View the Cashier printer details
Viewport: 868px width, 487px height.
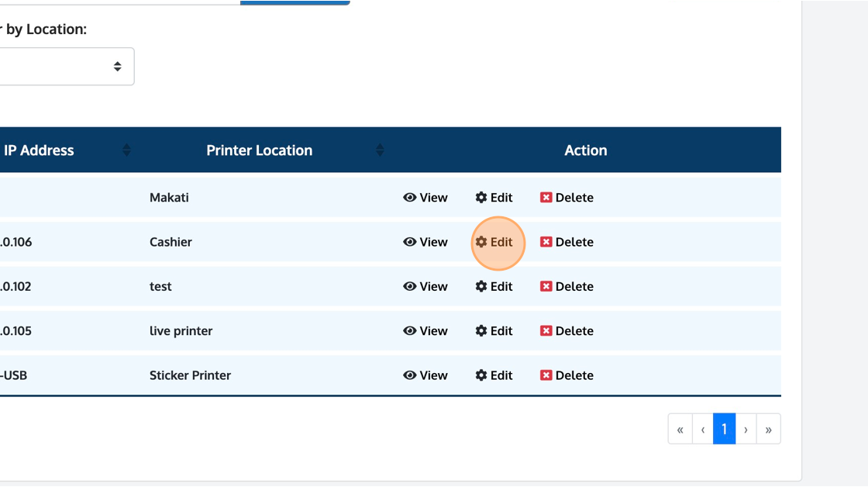coord(425,242)
